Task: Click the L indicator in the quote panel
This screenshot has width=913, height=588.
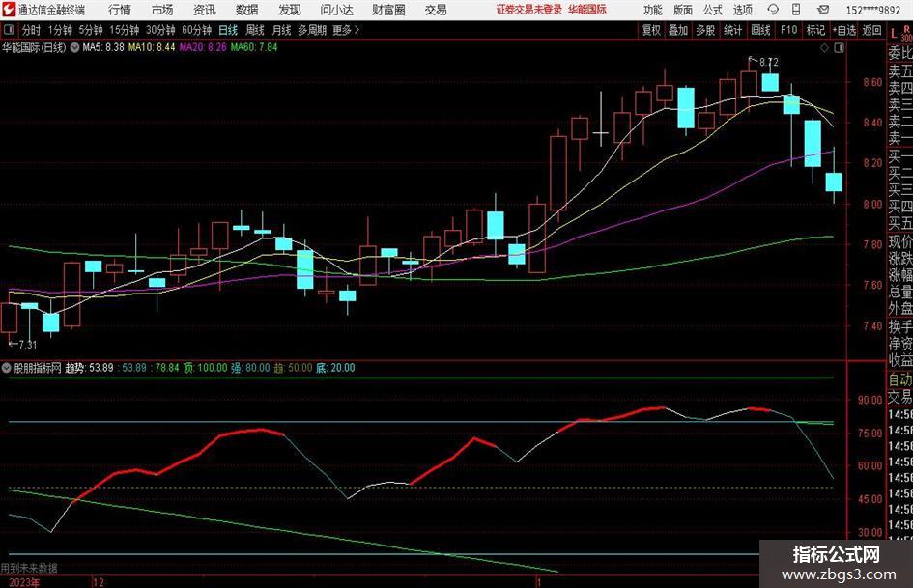Action: coord(894,35)
